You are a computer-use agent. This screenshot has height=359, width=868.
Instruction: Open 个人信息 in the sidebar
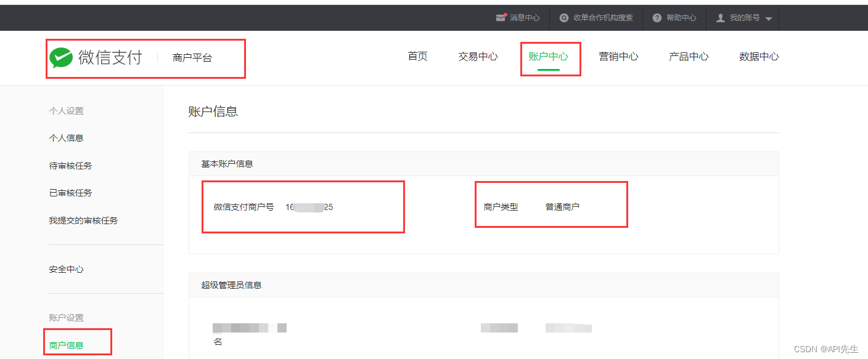[x=67, y=138]
